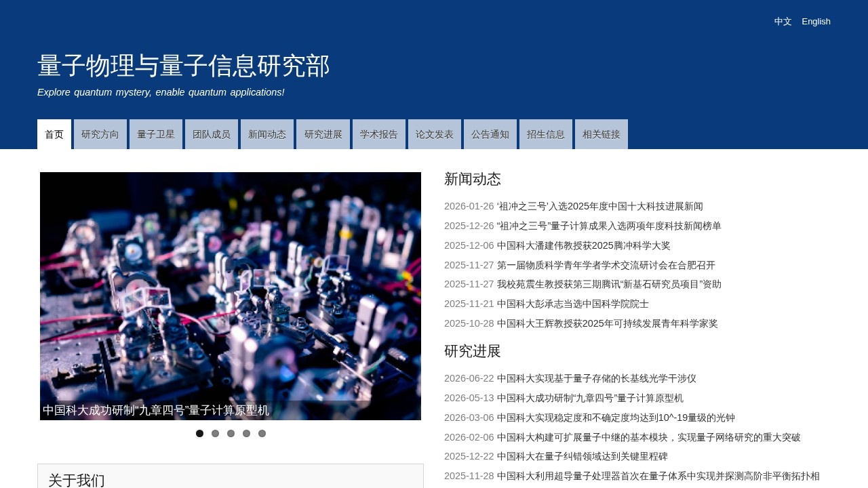868x488 pixels.
Task: Select the 首页 navigation tab
Action: click(54, 134)
